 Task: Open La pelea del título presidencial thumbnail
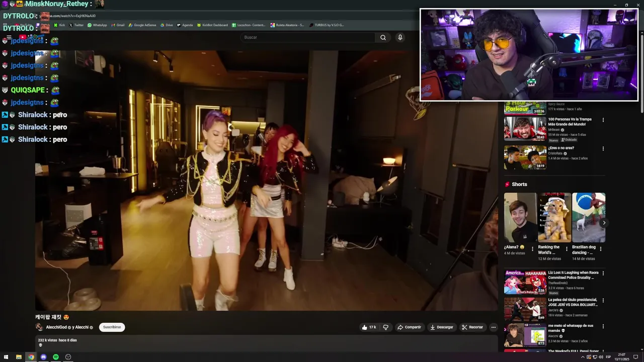525,309
